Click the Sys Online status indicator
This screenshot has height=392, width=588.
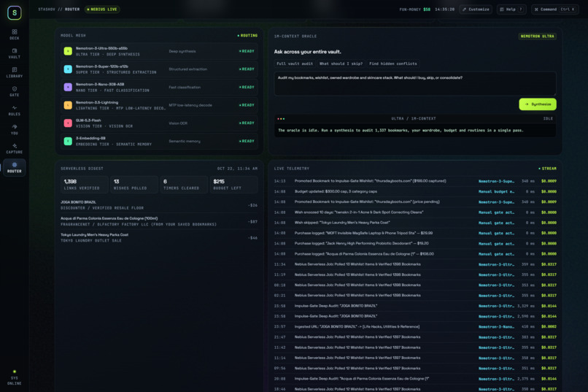[15, 377]
